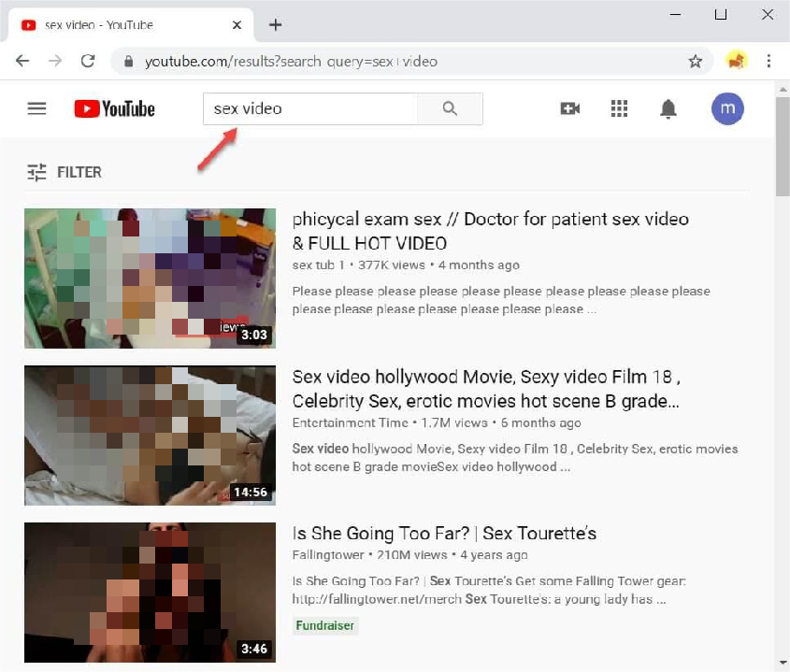This screenshot has width=790, height=672.
Task: Open the Chrome three-dot menu
Action: [x=768, y=62]
